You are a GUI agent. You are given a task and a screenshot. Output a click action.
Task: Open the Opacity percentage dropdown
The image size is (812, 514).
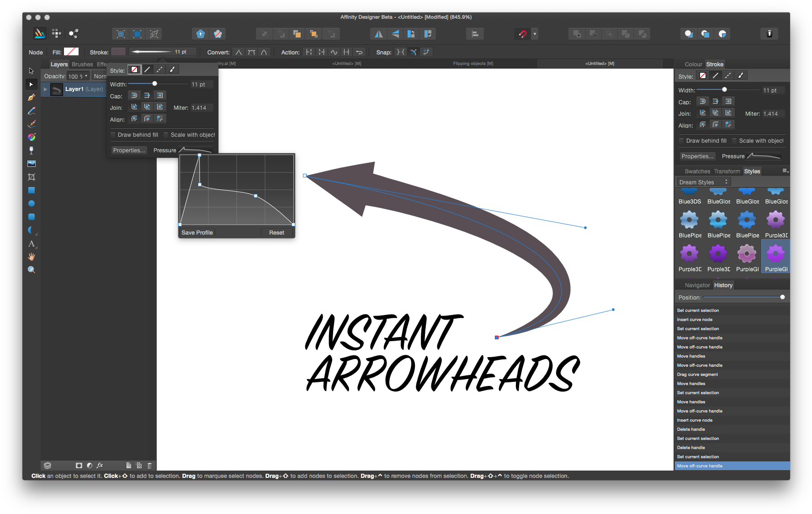click(x=86, y=76)
